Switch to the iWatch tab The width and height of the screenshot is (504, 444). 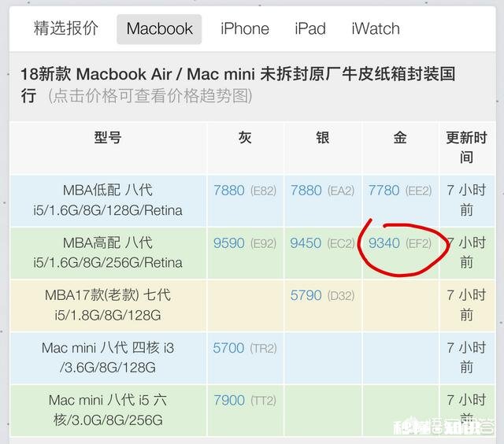[375, 28]
